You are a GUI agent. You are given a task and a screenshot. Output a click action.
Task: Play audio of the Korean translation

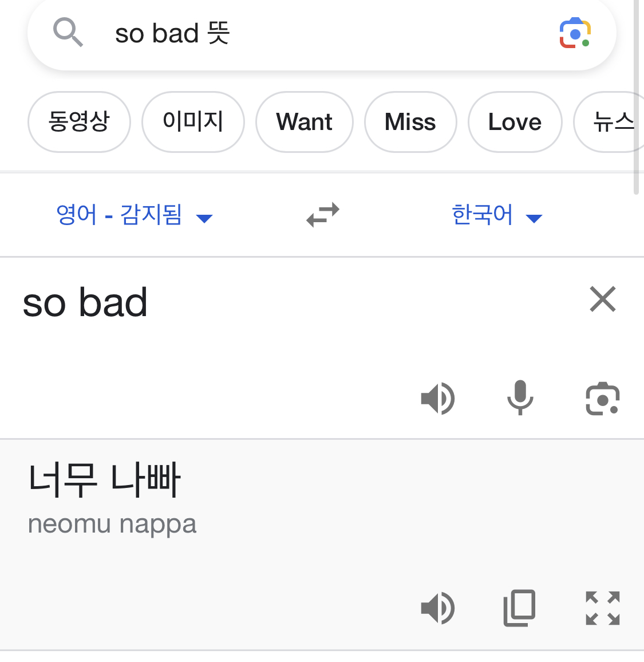click(437, 608)
